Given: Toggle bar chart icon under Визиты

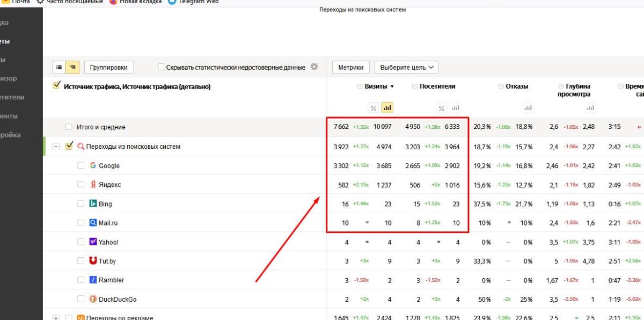Looking at the screenshot, I should tap(387, 108).
